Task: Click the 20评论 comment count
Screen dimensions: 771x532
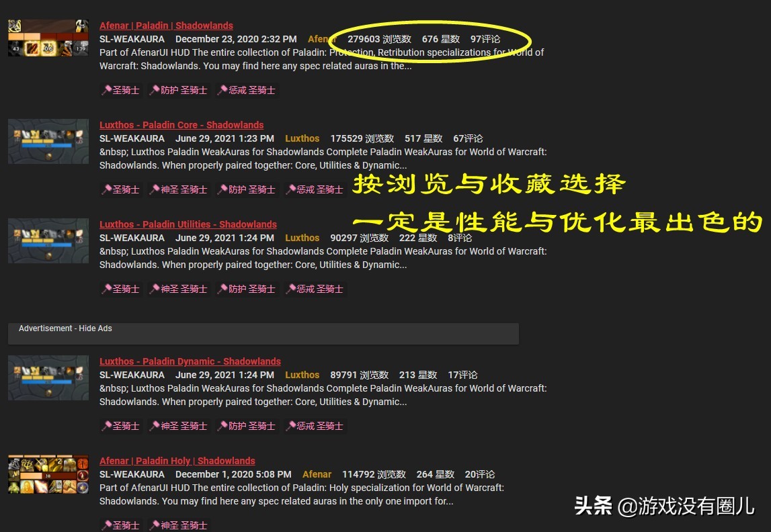Action: (480, 474)
